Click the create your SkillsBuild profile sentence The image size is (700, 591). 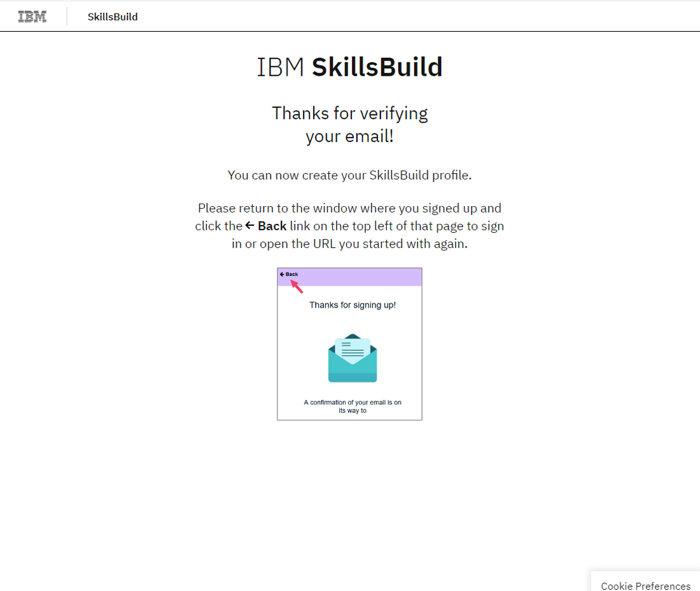click(x=349, y=175)
